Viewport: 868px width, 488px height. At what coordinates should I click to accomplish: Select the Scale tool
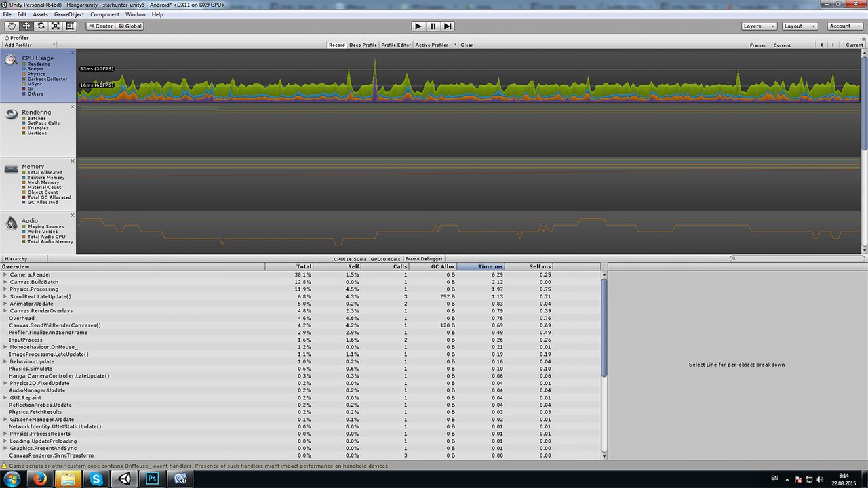(x=55, y=26)
